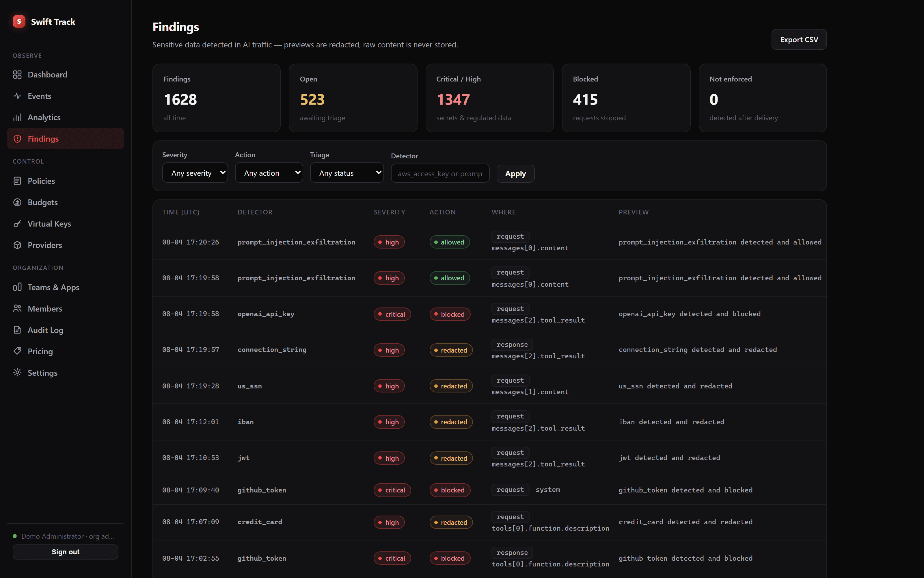
Task: Click response tag in connection_string row
Action: pyautogui.click(x=512, y=344)
